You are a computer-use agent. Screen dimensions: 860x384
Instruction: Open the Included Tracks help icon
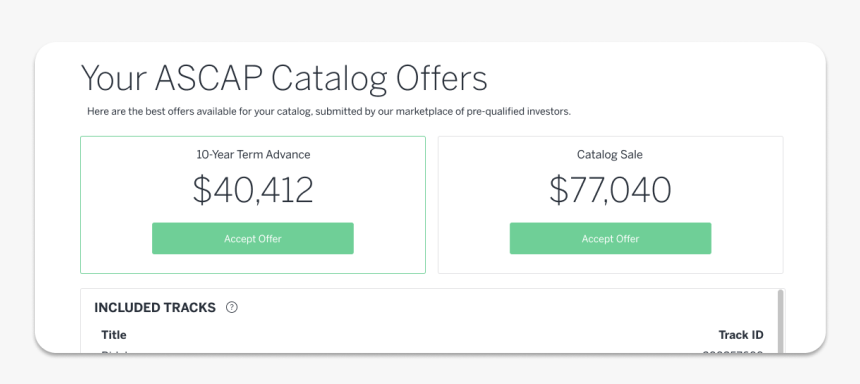pyautogui.click(x=232, y=308)
